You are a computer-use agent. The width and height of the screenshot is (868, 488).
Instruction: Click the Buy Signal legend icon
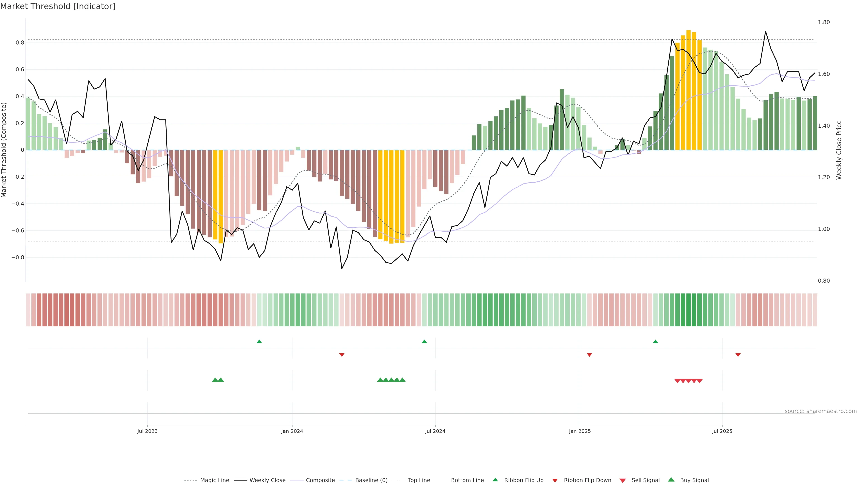tap(671, 480)
